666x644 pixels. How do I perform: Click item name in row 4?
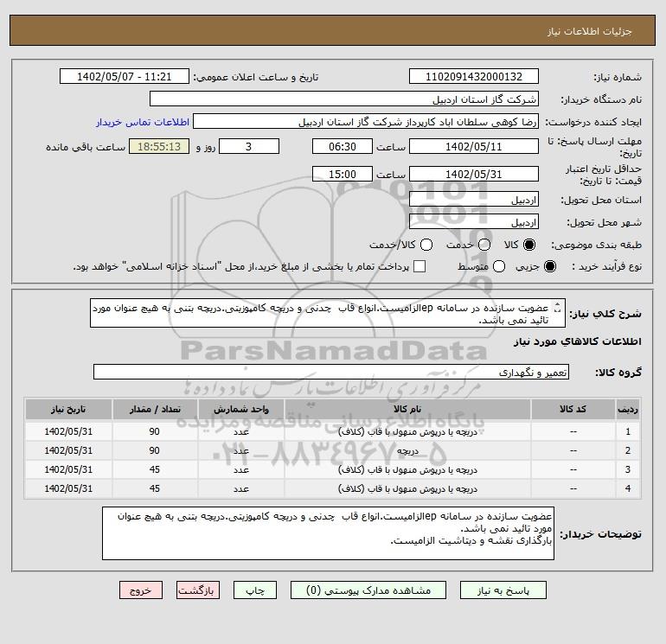407,488
